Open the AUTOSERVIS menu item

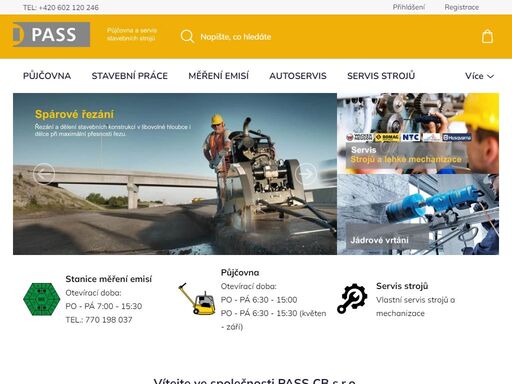click(x=298, y=76)
